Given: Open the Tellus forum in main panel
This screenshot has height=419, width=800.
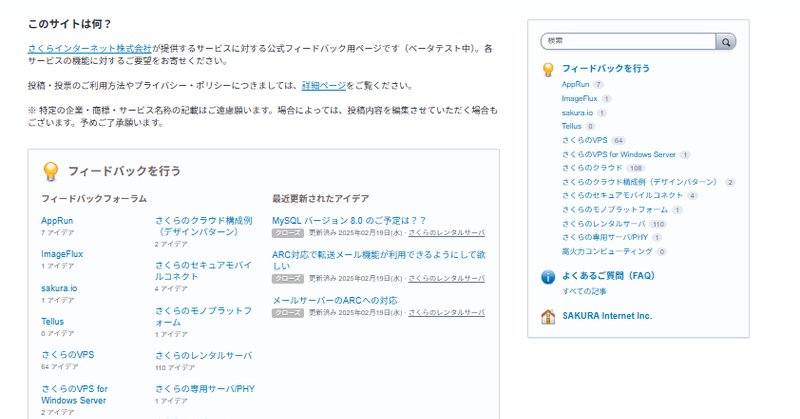Looking at the screenshot, I should coord(53,322).
